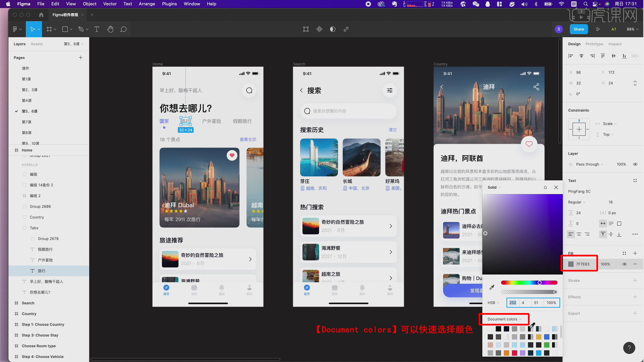644x362 pixels.
Task: Close the color picker panel
Action: point(556,187)
